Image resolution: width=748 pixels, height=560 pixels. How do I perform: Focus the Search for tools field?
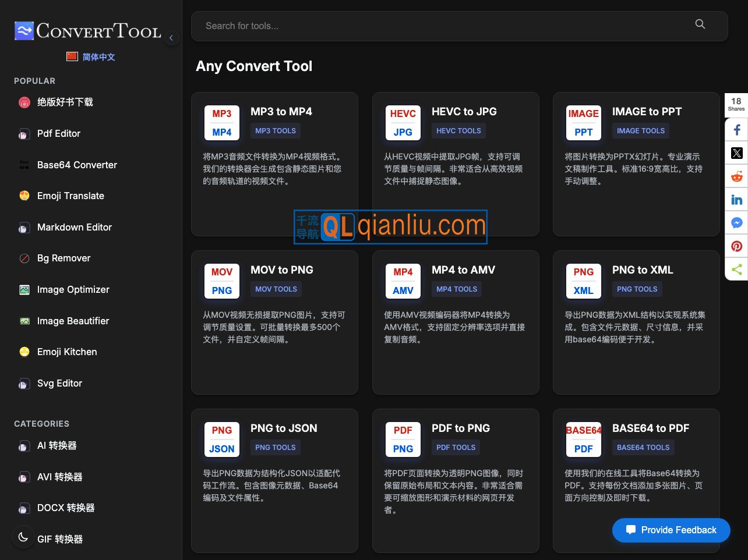click(443, 26)
